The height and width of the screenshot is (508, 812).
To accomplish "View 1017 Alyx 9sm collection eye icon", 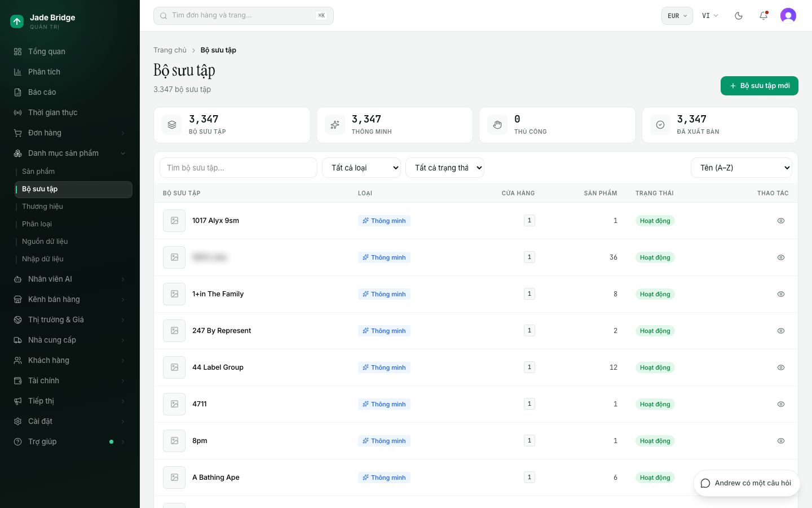I will click(x=781, y=221).
